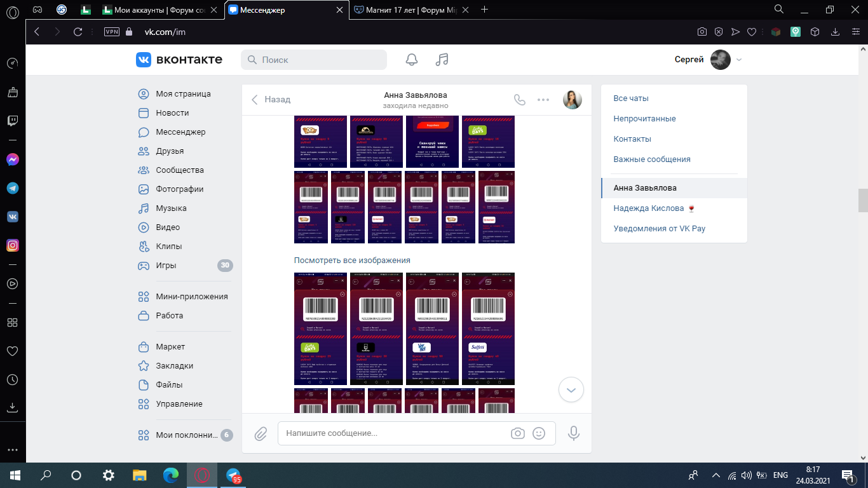Open Facebook Messenger in Opera sidebar

tap(12, 159)
